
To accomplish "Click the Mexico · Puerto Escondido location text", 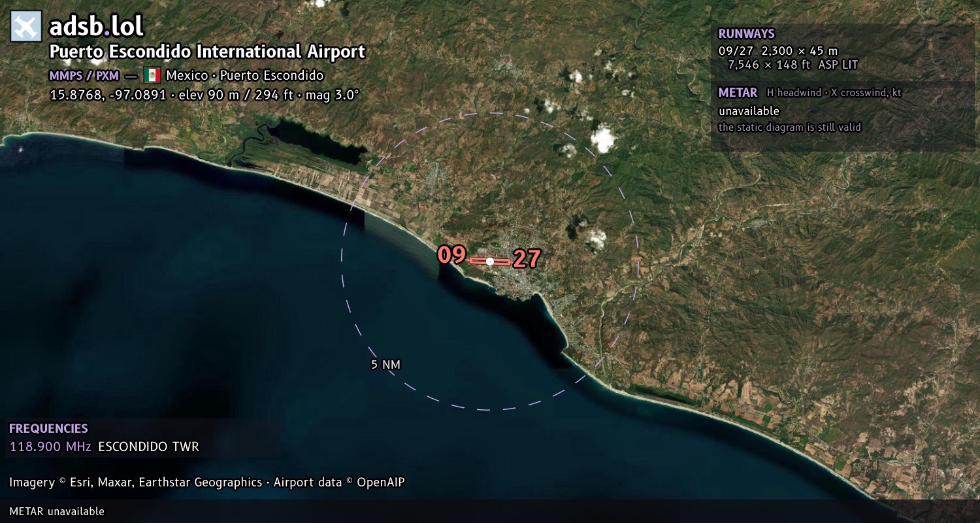I will (x=244, y=75).
